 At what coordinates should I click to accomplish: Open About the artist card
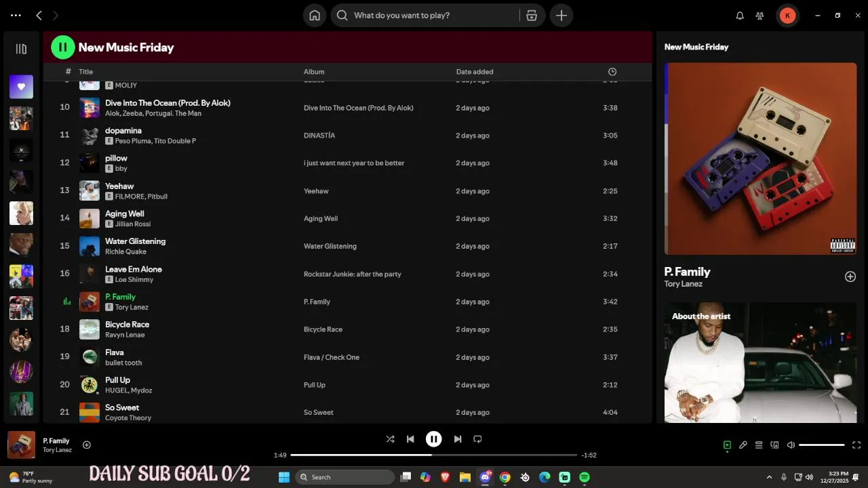pos(760,363)
